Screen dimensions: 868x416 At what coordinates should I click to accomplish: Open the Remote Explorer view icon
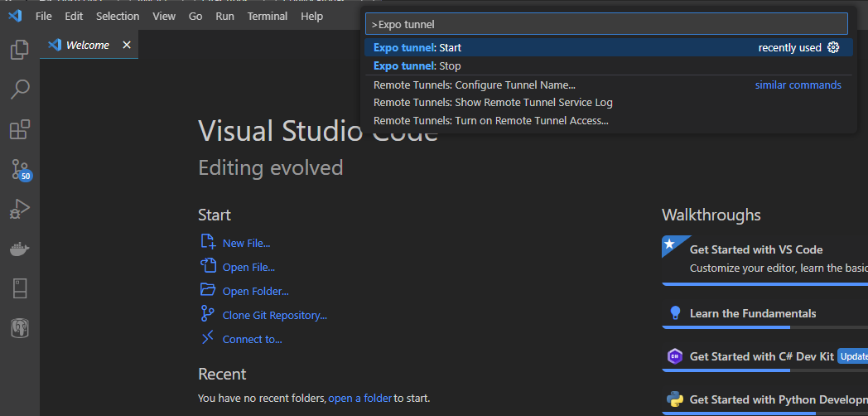(x=20, y=289)
